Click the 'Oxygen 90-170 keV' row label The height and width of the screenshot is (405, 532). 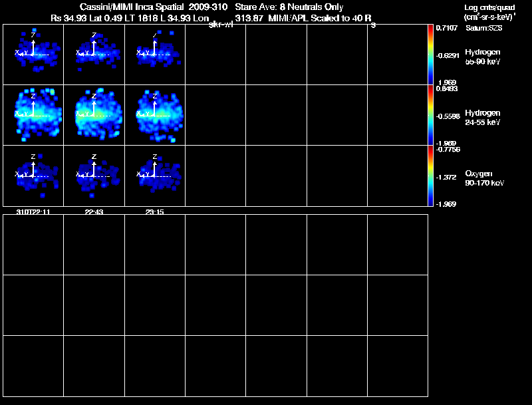point(485,178)
